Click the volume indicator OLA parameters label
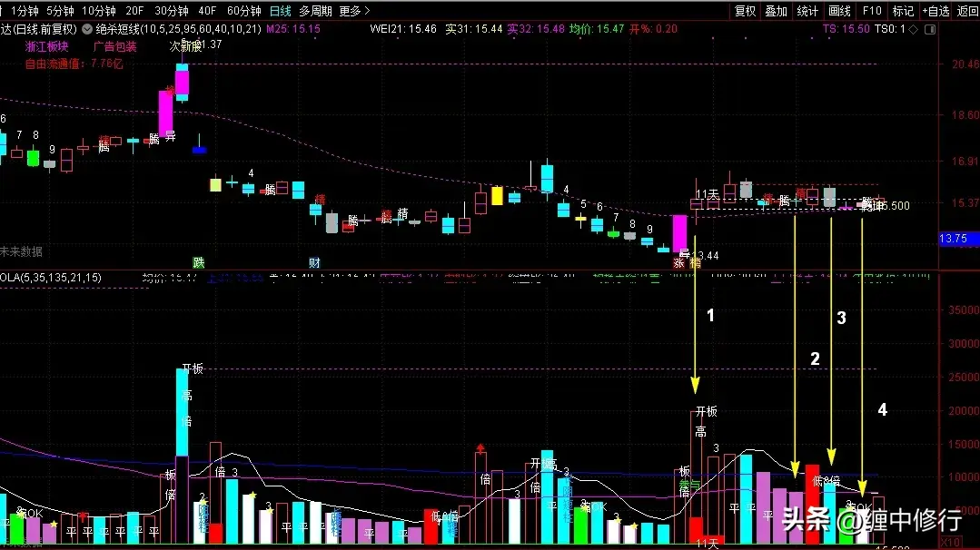Image resolution: width=980 pixels, height=550 pixels. [x=51, y=277]
